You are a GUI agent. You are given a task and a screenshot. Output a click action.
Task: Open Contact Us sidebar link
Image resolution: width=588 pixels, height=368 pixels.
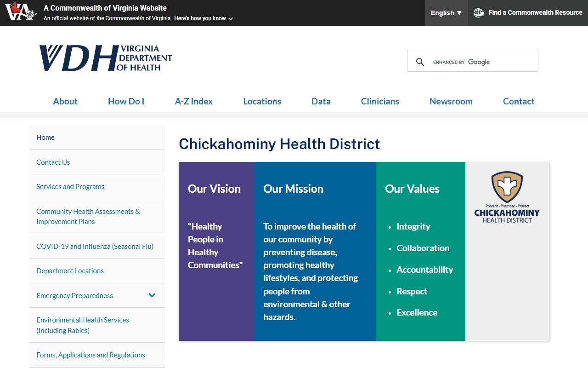pos(97,162)
